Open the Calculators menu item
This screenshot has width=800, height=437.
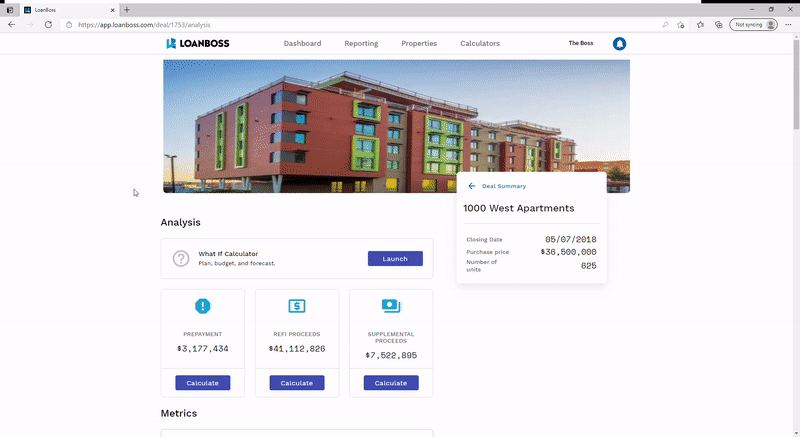[x=480, y=43]
